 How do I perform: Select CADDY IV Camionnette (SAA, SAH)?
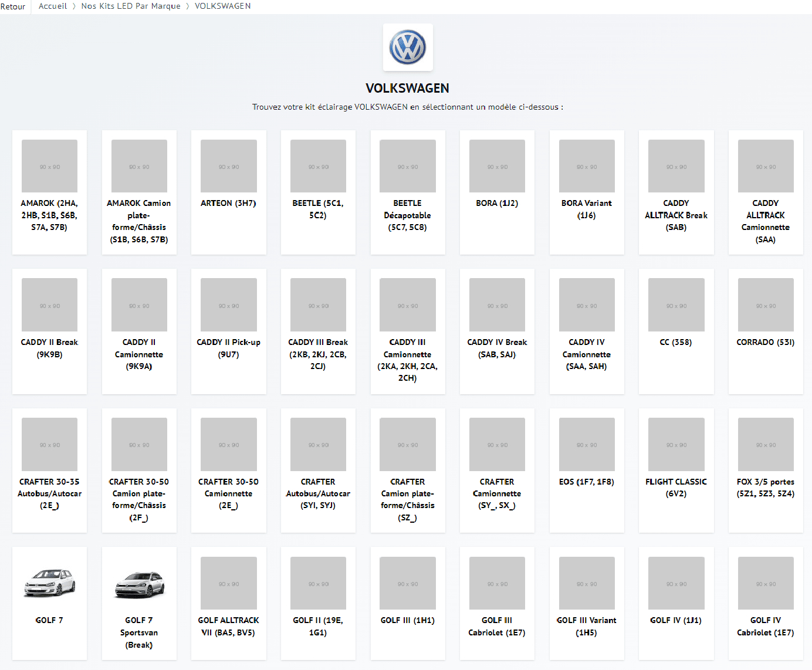click(x=587, y=331)
